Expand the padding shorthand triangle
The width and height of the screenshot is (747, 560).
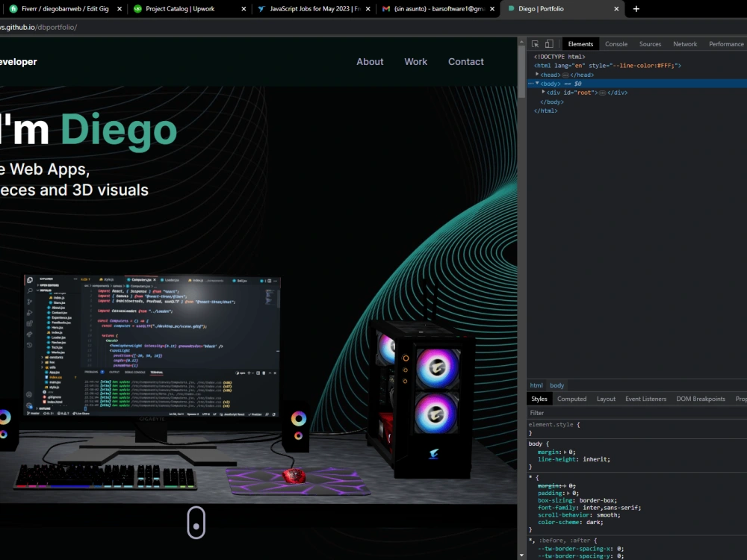pyautogui.click(x=568, y=493)
